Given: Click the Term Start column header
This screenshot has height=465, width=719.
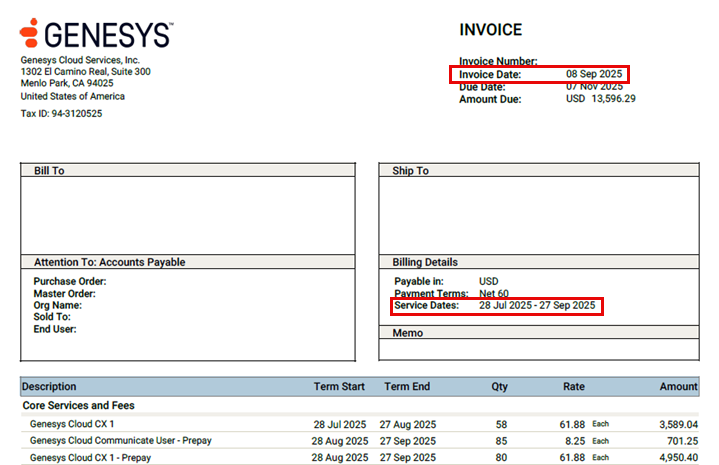Looking at the screenshot, I should (339, 386).
